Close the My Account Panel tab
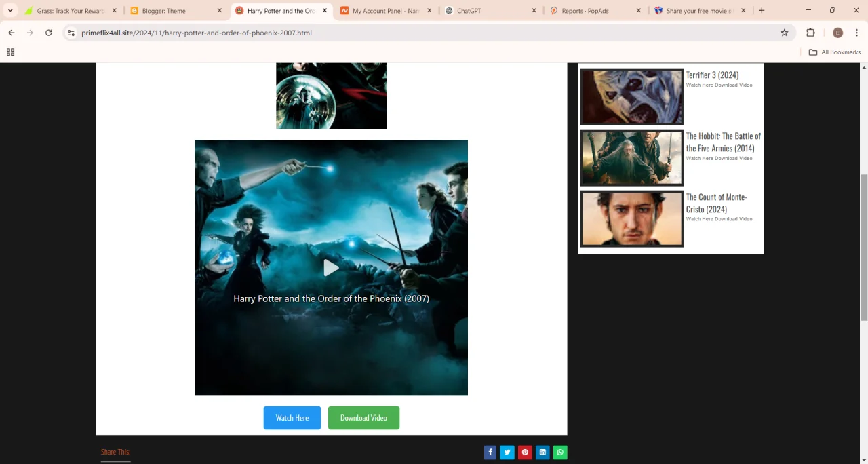 [429, 11]
